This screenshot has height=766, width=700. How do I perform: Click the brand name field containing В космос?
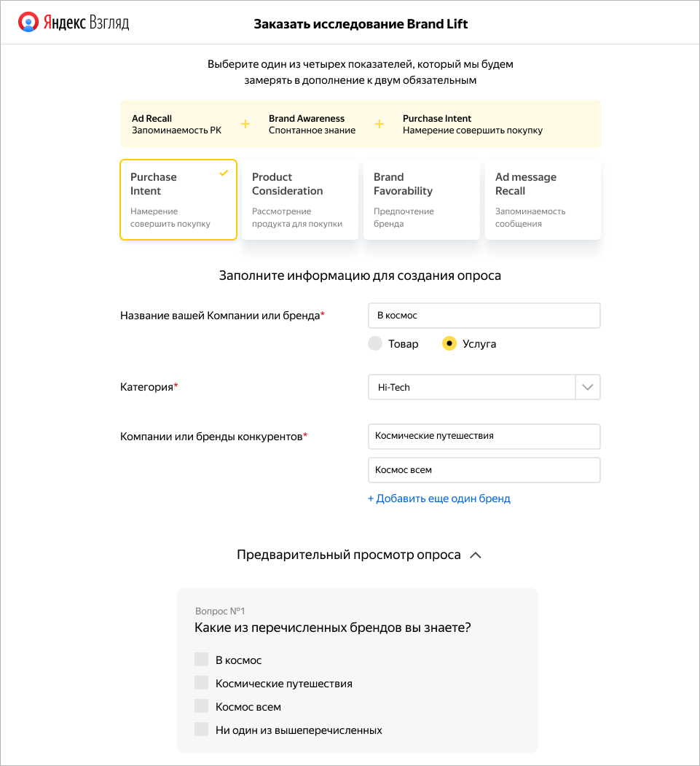484,315
